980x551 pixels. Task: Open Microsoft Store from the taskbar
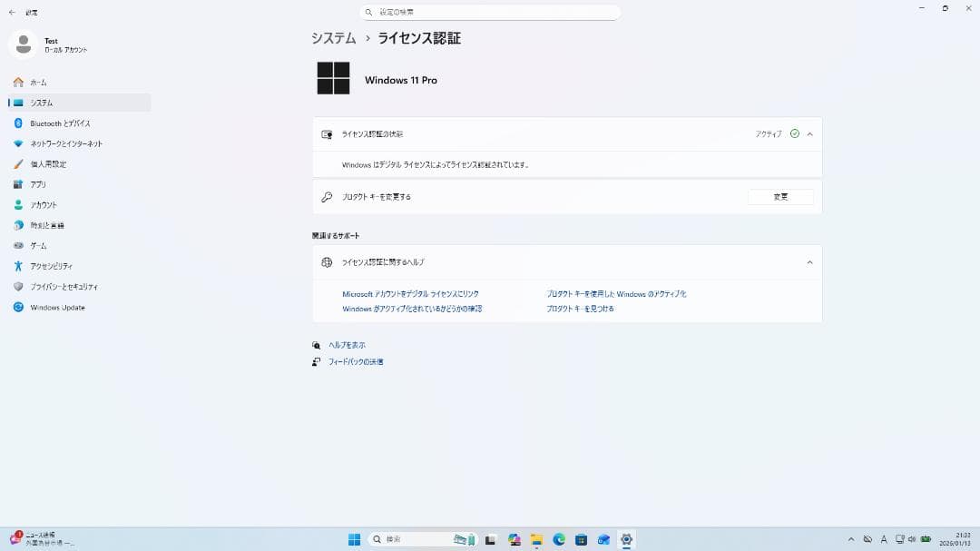point(581,539)
